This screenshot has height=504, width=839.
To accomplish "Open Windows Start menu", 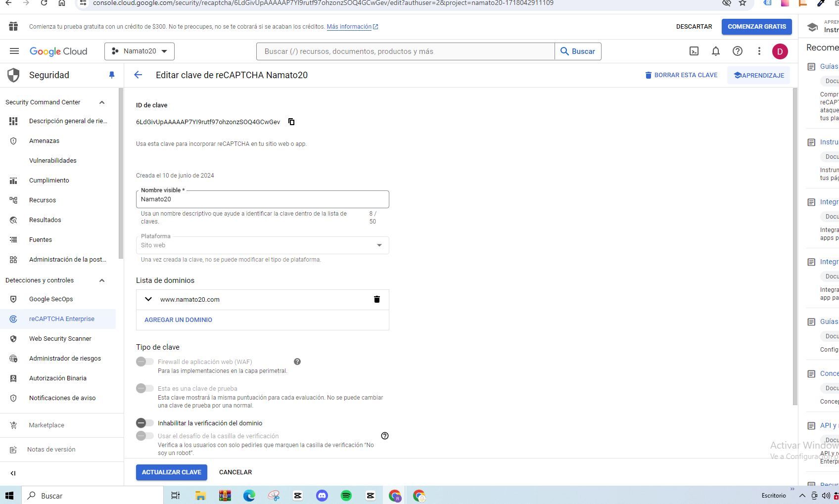I will tap(9, 496).
